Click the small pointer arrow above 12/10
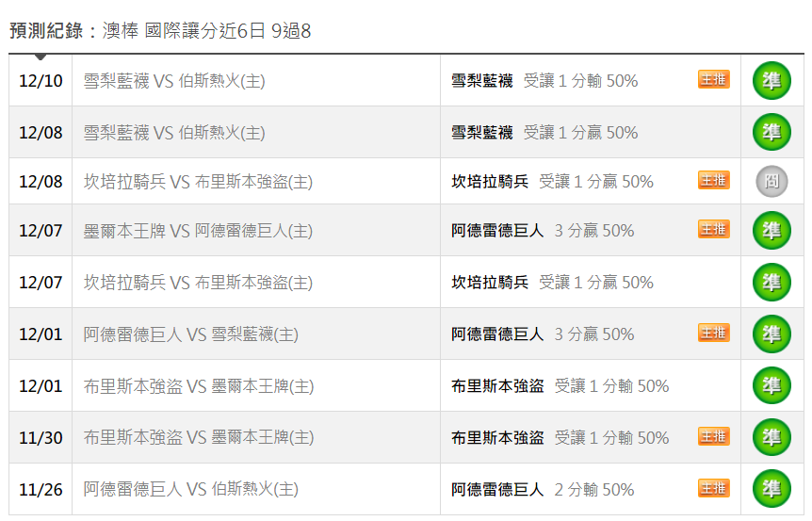Viewport: 812px width, 521px height. (41, 57)
